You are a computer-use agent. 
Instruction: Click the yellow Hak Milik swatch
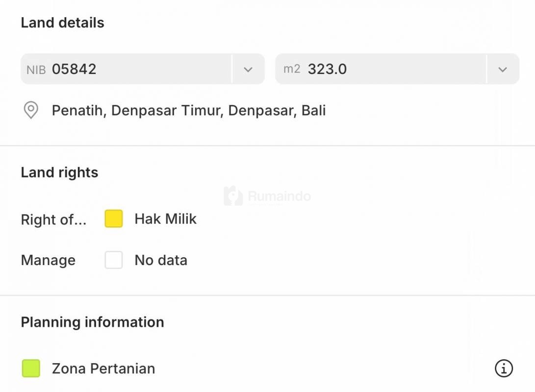[x=114, y=219]
